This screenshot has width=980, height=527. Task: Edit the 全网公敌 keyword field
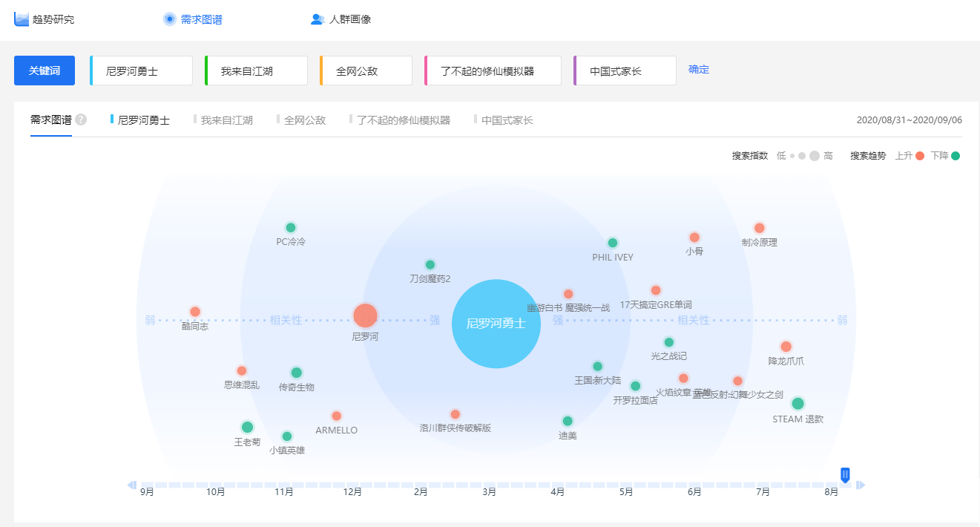[x=366, y=71]
